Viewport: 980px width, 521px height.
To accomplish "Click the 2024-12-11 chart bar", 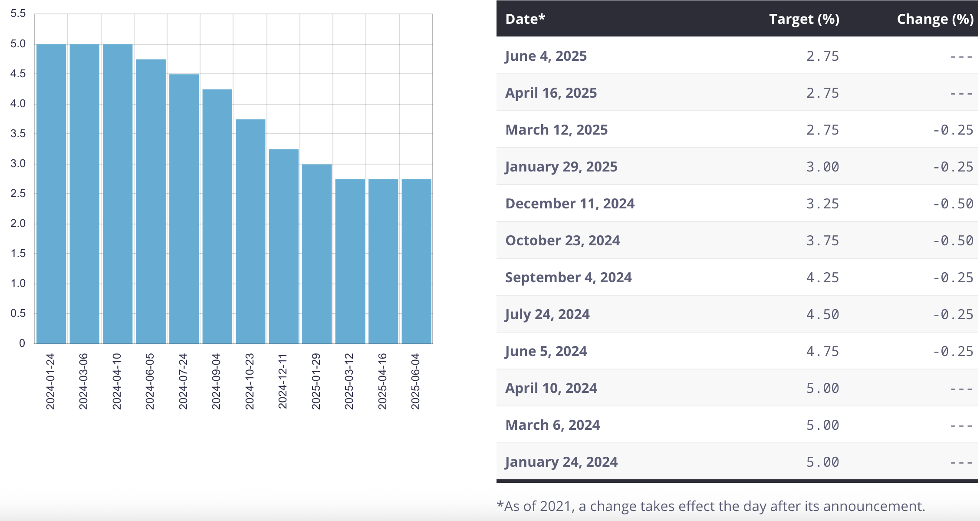I will point(283,246).
